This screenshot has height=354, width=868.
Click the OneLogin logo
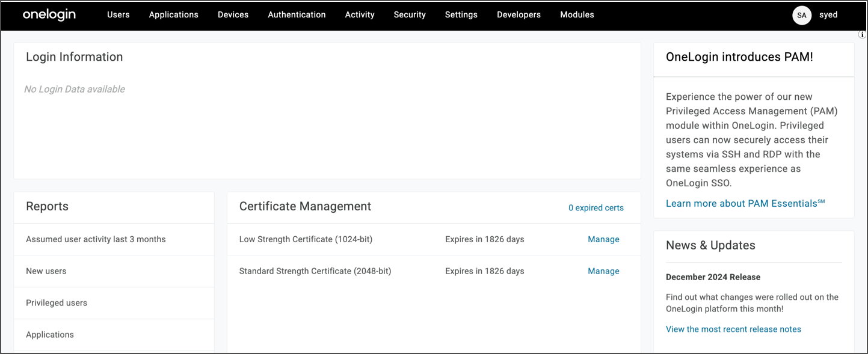click(x=49, y=15)
